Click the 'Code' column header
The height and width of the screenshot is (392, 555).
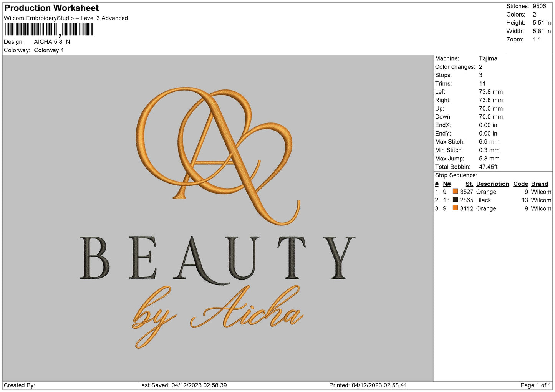click(520, 184)
